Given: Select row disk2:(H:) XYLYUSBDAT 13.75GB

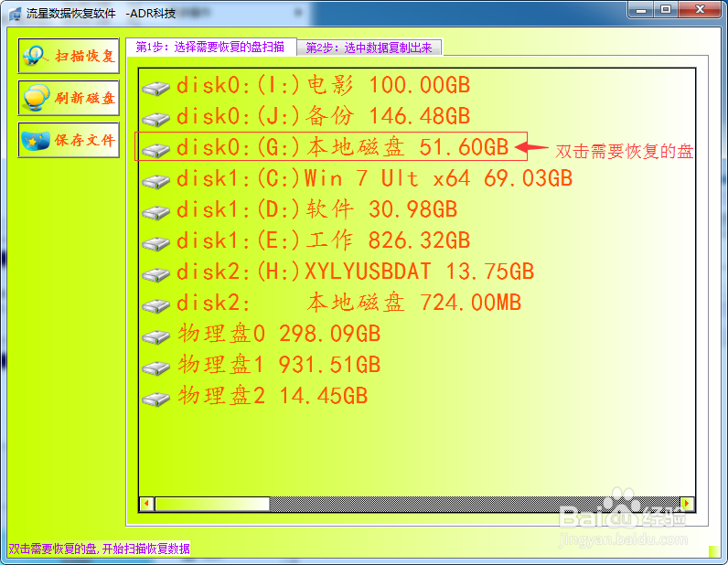Looking at the screenshot, I should pyautogui.click(x=338, y=272).
